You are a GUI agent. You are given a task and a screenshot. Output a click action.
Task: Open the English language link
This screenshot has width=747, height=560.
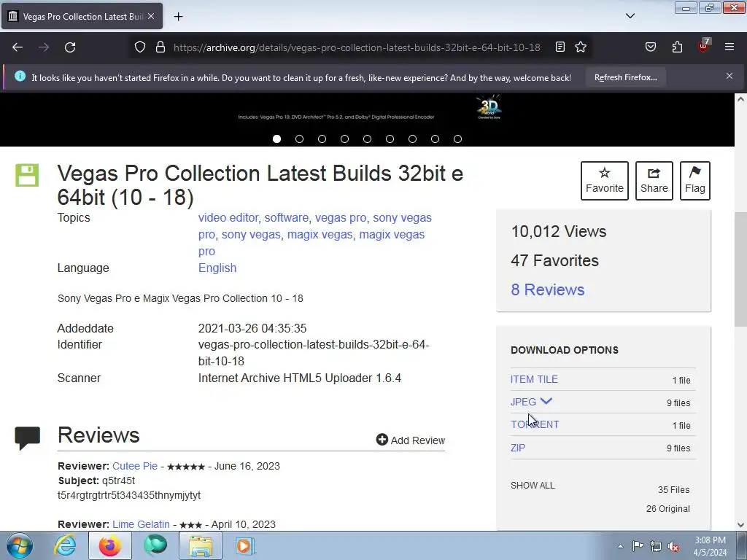(217, 268)
